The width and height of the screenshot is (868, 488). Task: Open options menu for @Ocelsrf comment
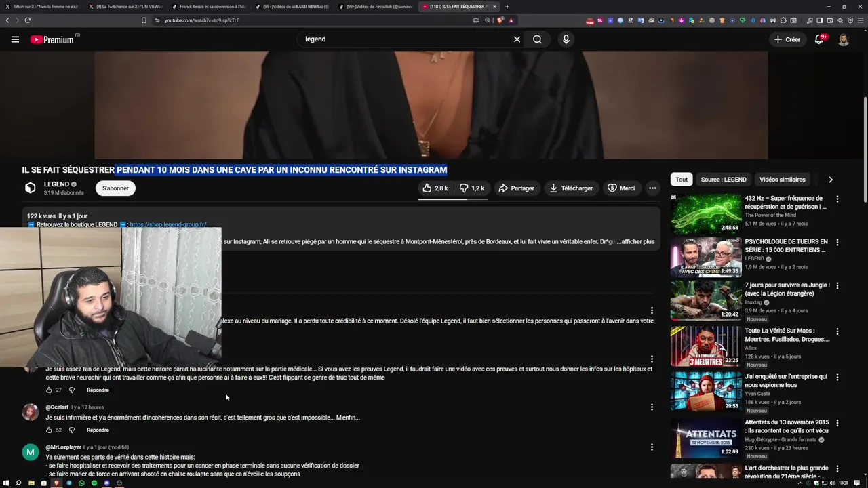pyautogui.click(x=652, y=407)
